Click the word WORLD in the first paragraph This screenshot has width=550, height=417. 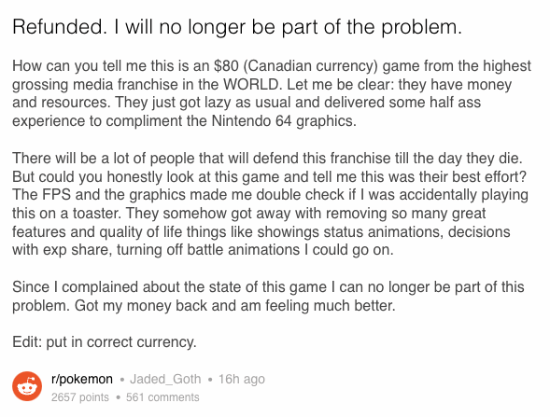click(x=250, y=85)
